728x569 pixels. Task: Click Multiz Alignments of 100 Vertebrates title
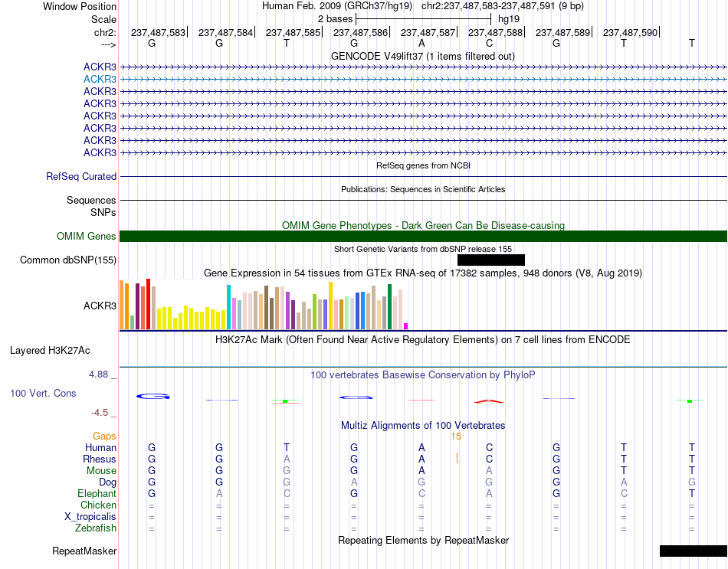[423, 425]
